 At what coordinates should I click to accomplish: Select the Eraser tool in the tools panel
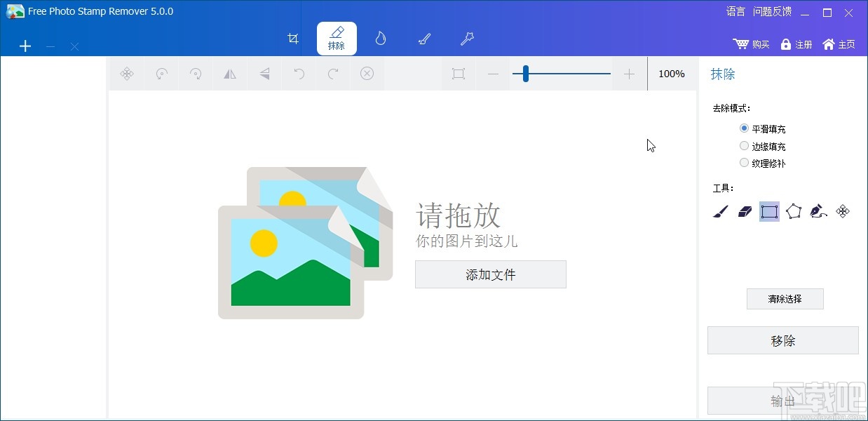coord(745,211)
